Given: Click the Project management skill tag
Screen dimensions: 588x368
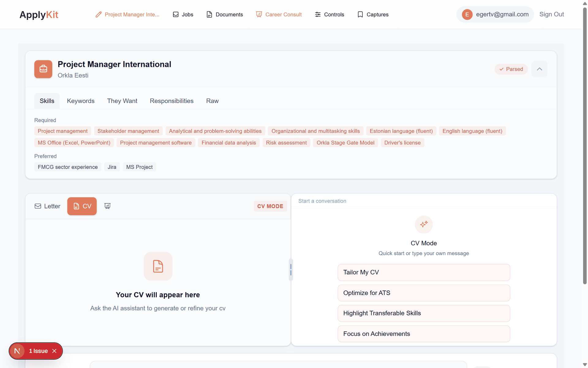Looking at the screenshot, I should [x=63, y=131].
